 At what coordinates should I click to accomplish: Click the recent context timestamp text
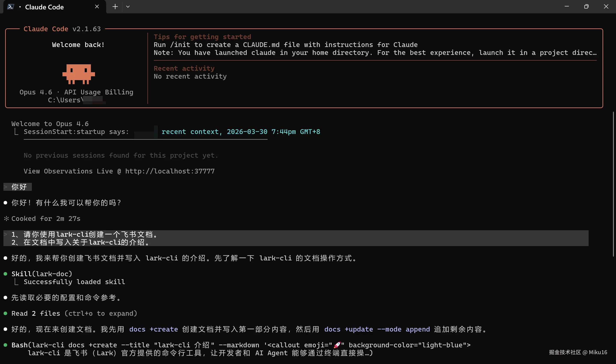[241, 132]
